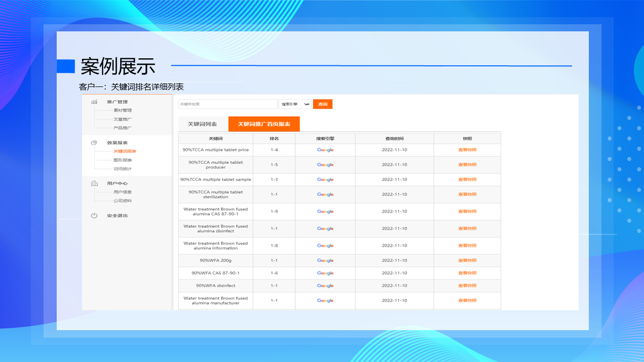
Task: Click rank value 1-4
Action: click(x=274, y=150)
